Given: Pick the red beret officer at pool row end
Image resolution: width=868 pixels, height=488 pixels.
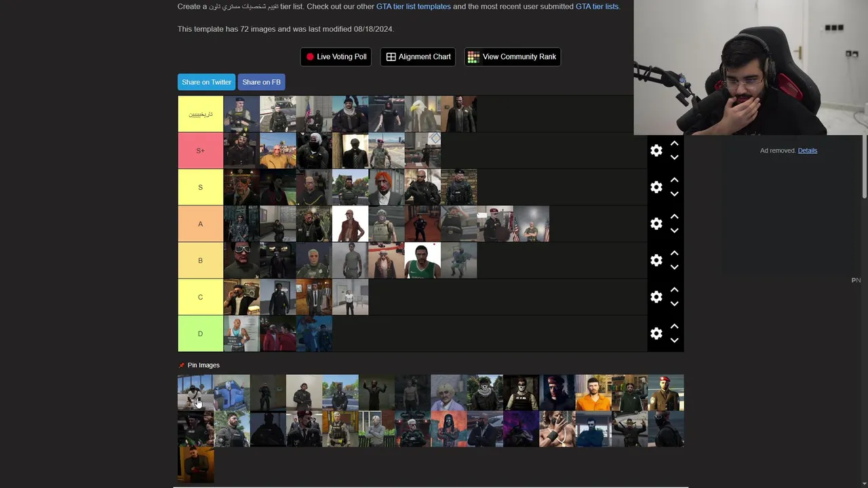Looking at the screenshot, I should [666, 392].
